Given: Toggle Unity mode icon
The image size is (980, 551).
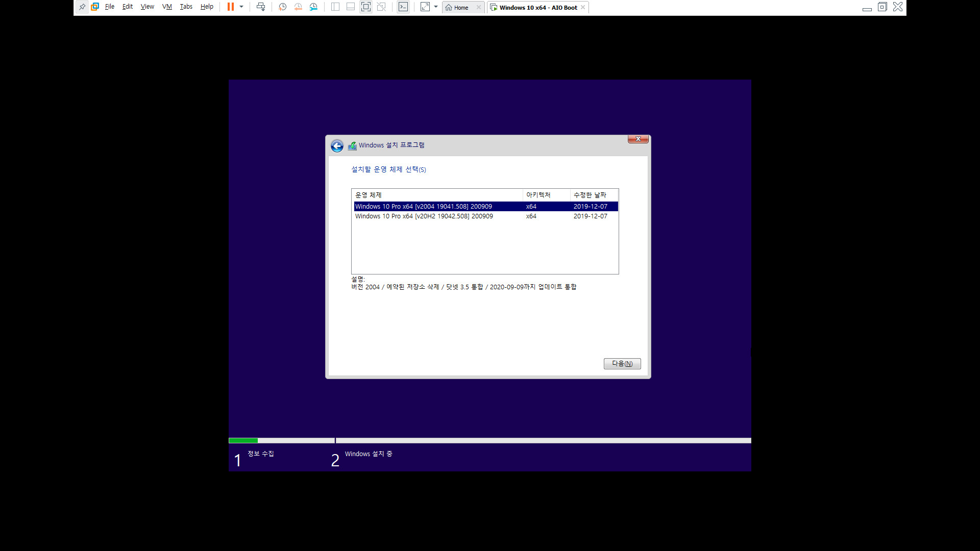Looking at the screenshot, I should point(381,7).
